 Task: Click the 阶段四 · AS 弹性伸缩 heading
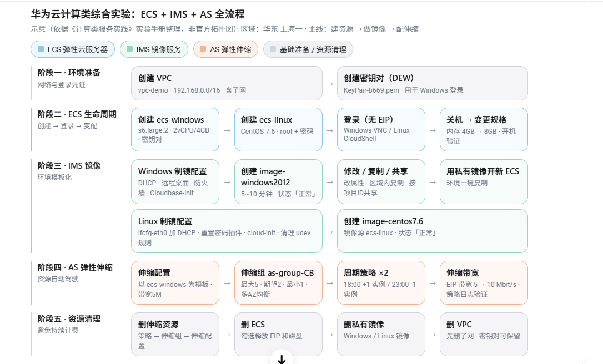[x=75, y=267]
